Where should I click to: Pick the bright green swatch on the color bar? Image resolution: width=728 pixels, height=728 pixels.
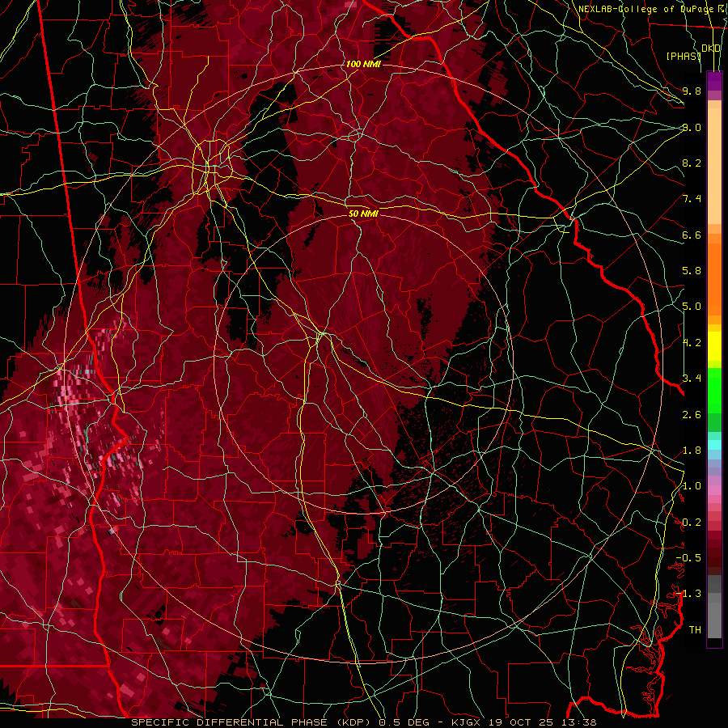coord(714,390)
